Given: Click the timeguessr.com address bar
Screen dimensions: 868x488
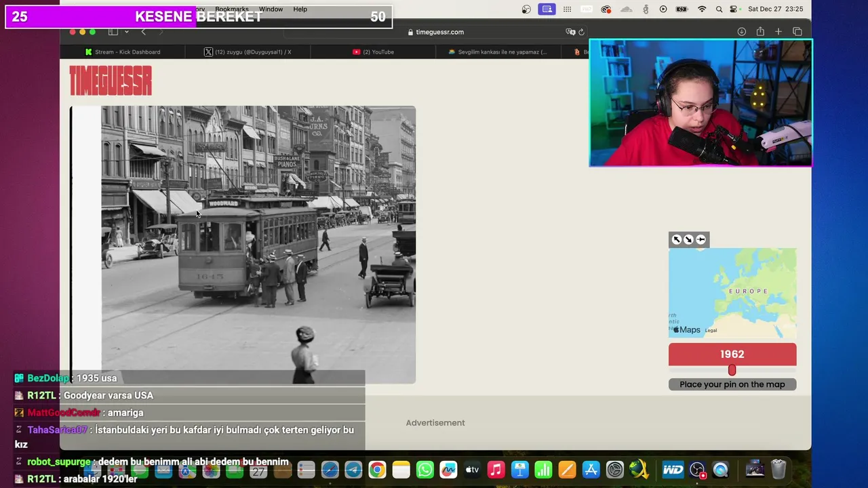Looking at the screenshot, I should tap(435, 32).
